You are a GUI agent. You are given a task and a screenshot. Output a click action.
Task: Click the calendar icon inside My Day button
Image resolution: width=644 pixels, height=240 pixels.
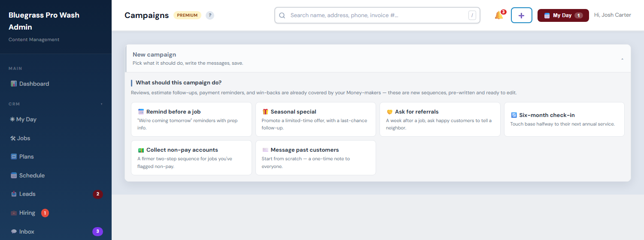point(547,15)
